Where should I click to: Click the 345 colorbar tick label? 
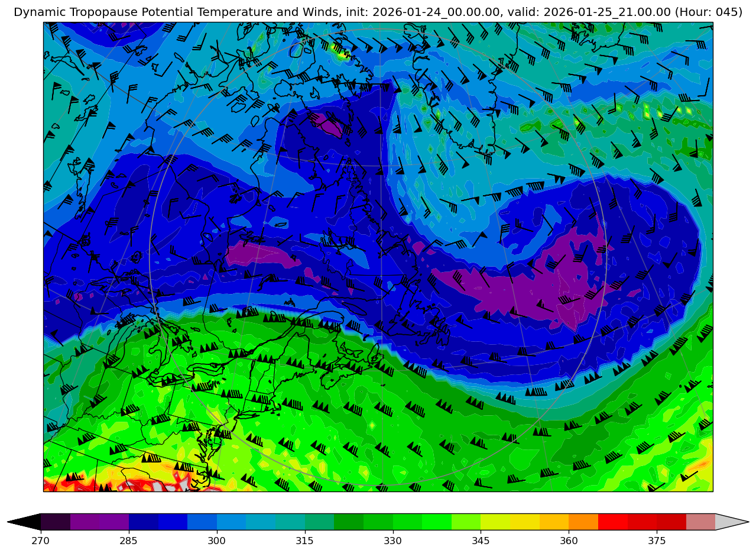click(x=481, y=541)
